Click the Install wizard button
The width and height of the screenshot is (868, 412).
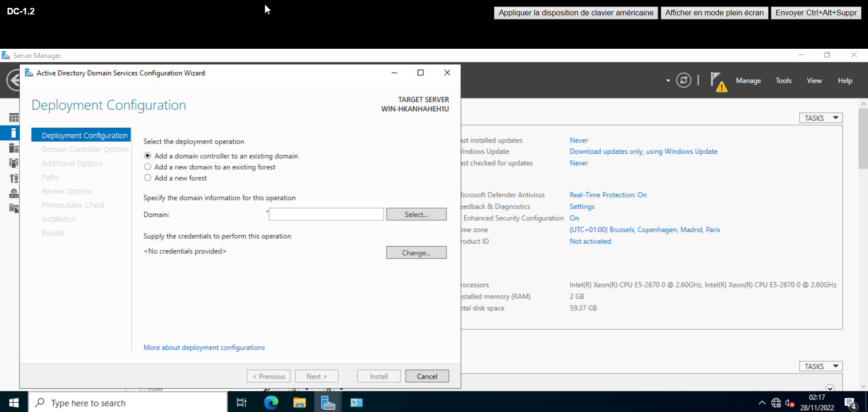(x=379, y=376)
